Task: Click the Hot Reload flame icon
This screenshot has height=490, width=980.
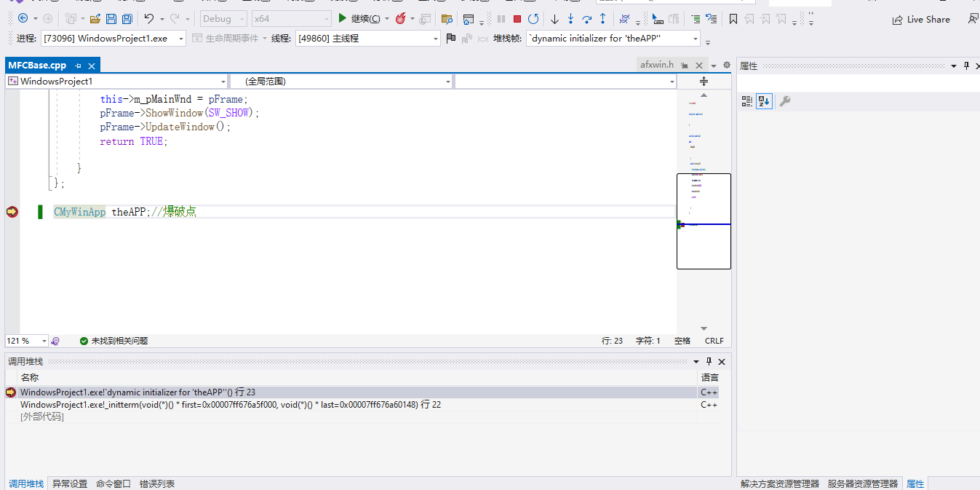Action: tap(400, 18)
